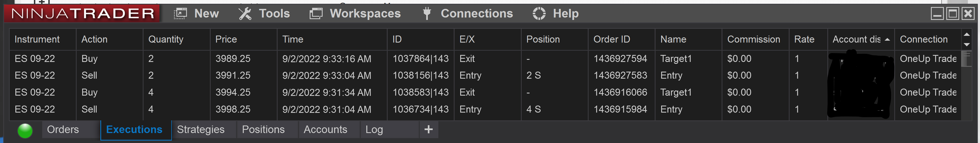Viewport: 980px width, 143px height.
Task: Switch to the Positions tab
Action: (x=263, y=130)
